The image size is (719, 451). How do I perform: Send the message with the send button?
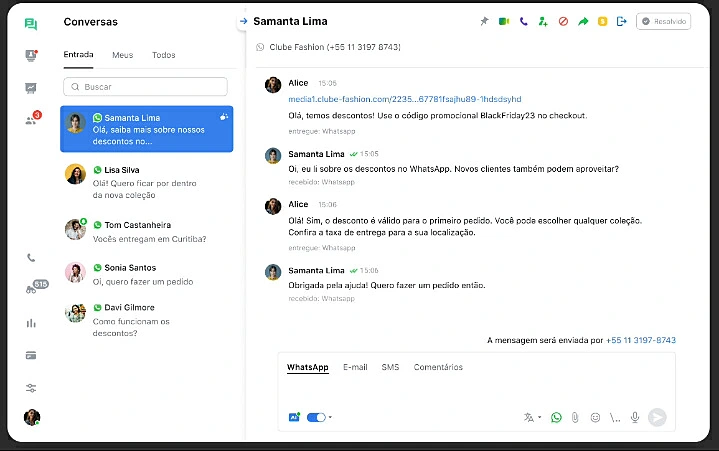(x=657, y=417)
